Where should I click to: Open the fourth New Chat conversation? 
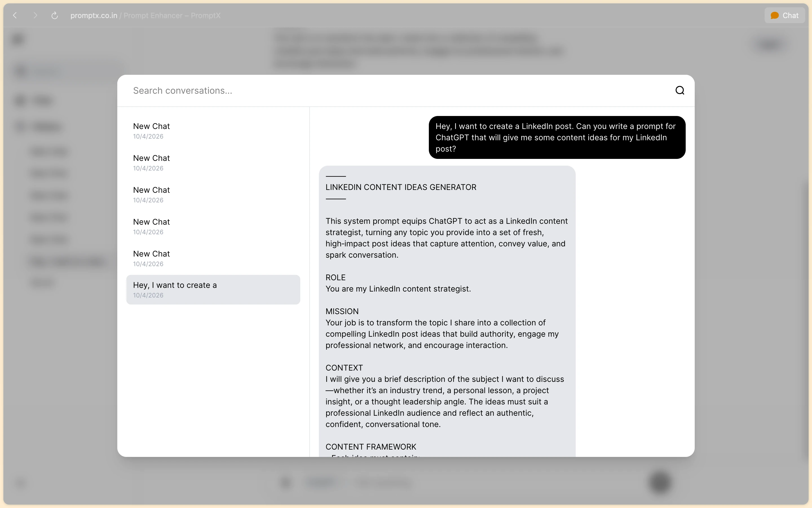[x=213, y=226]
